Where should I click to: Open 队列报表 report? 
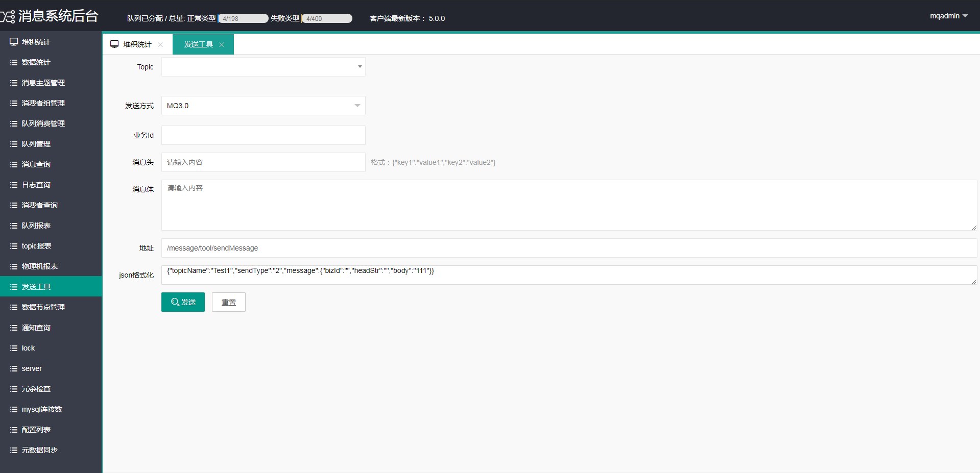point(51,226)
